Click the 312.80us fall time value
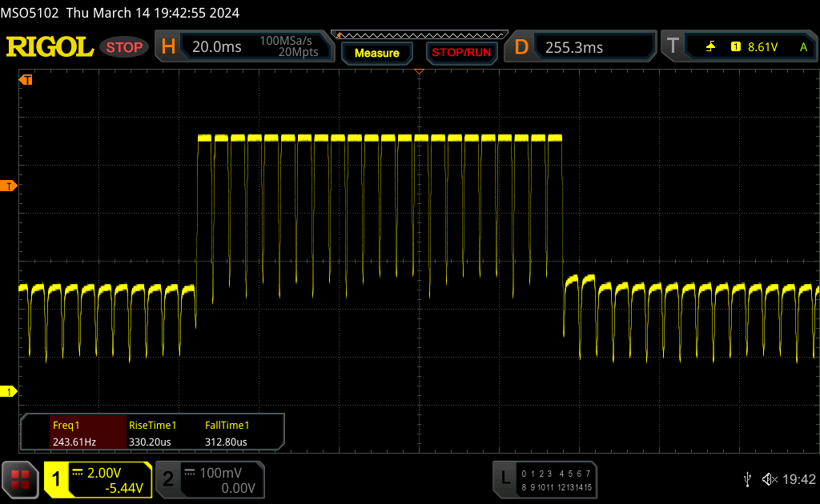Viewport: 820px width, 504px height. pos(226,442)
